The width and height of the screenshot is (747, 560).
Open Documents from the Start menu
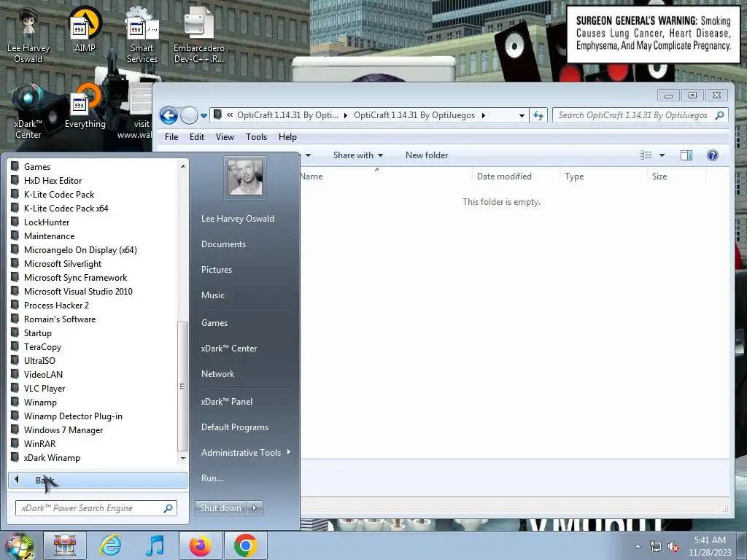click(x=223, y=244)
